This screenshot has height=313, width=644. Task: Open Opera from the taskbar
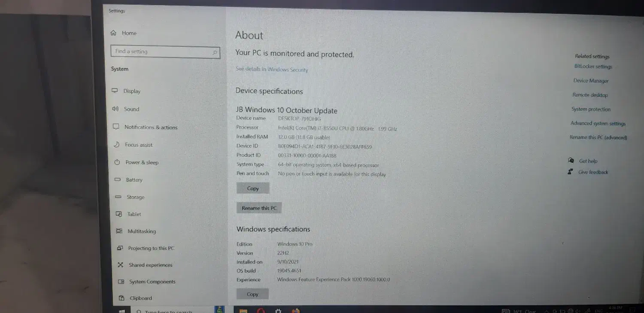tap(261, 311)
